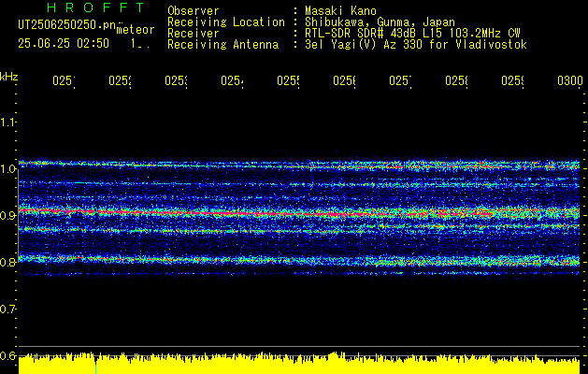The width and height of the screenshot is (588, 374).
Task: Click the Observer label
Action: pos(194,11)
